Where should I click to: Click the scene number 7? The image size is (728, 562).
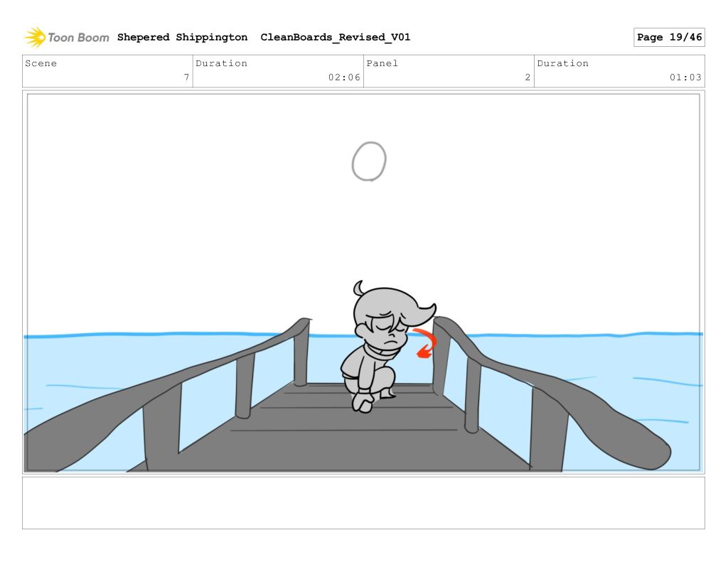click(x=186, y=77)
